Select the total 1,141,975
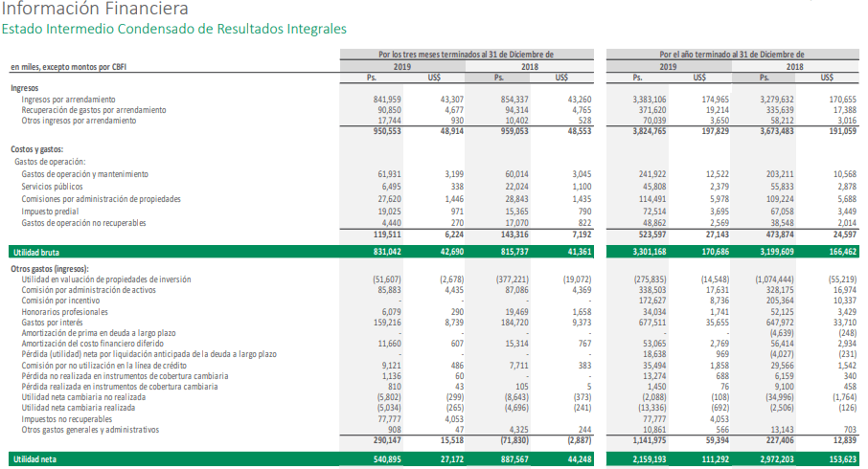Image resolution: width=868 pixels, height=469 pixels. (x=650, y=441)
